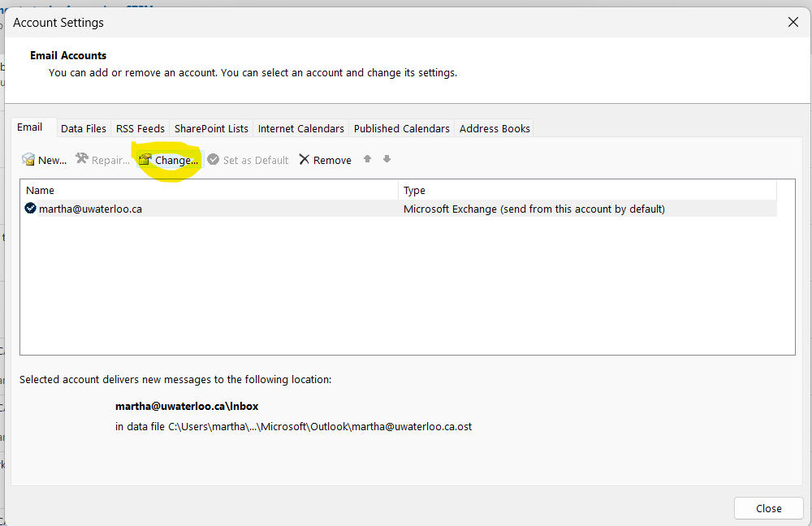Click the move down arrow icon

point(387,159)
